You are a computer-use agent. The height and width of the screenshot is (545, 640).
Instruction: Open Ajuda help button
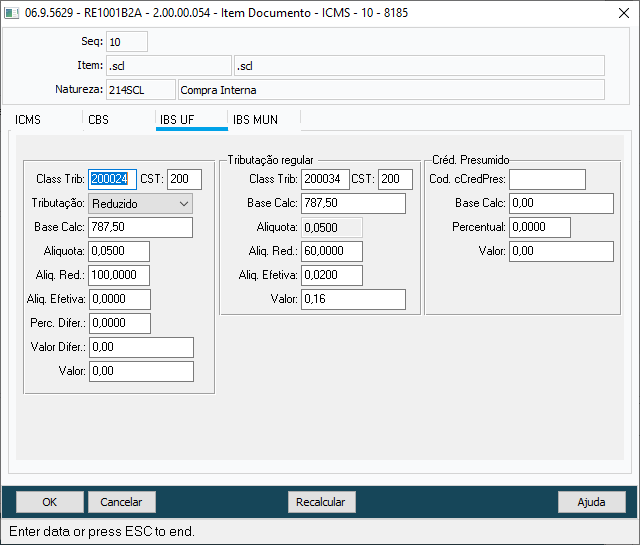pos(592,502)
